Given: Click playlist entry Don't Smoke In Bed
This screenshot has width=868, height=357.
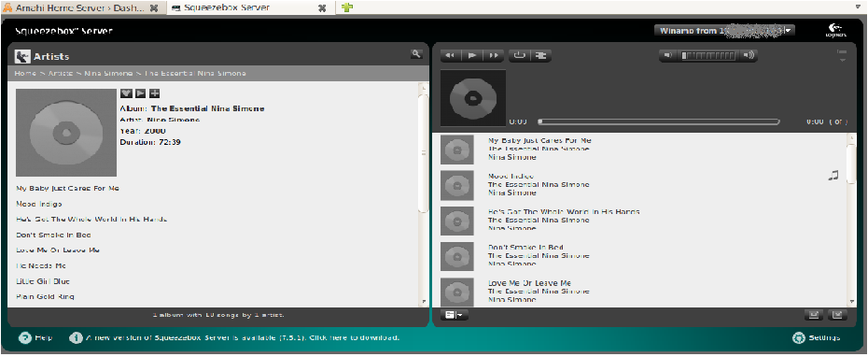Looking at the screenshot, I should coord(525,248).
